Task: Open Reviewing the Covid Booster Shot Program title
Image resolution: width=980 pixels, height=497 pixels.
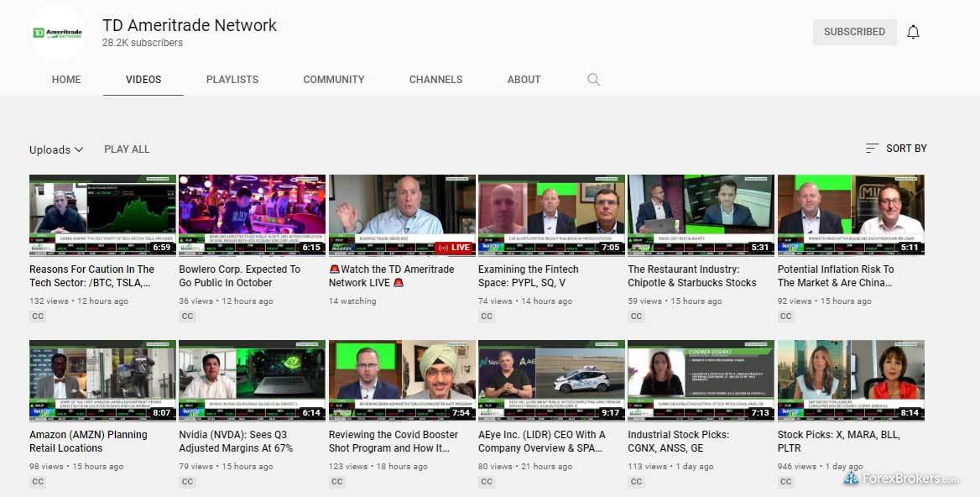Action: click(x=394, y=442)
